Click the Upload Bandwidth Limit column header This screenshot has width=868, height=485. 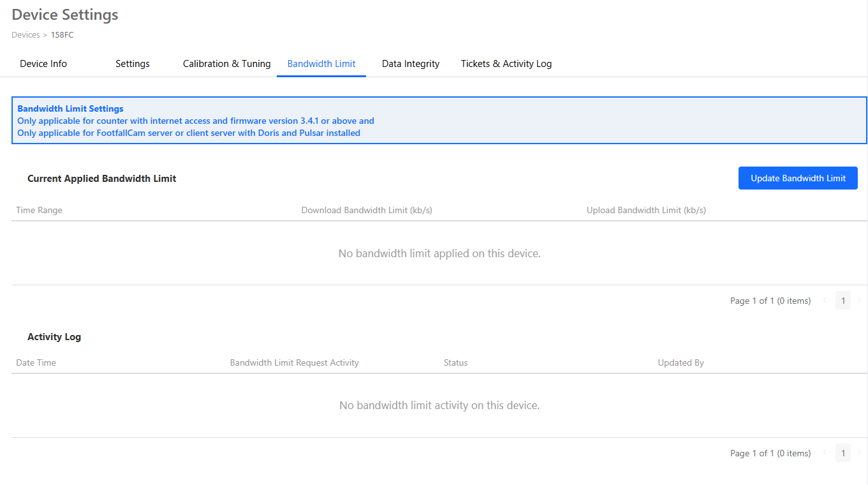click(x=645, y=209)
